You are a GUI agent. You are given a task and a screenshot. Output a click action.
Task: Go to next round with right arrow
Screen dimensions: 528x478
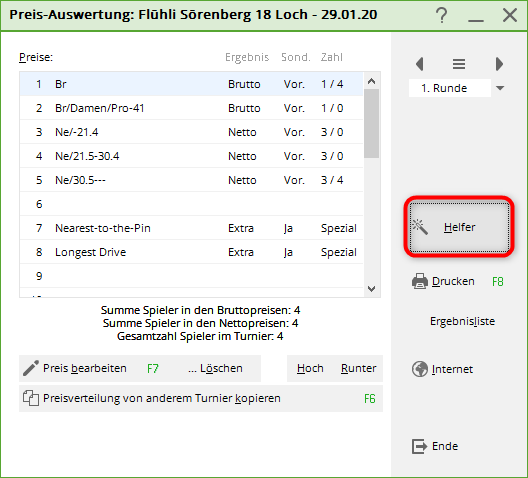point(499,64)
